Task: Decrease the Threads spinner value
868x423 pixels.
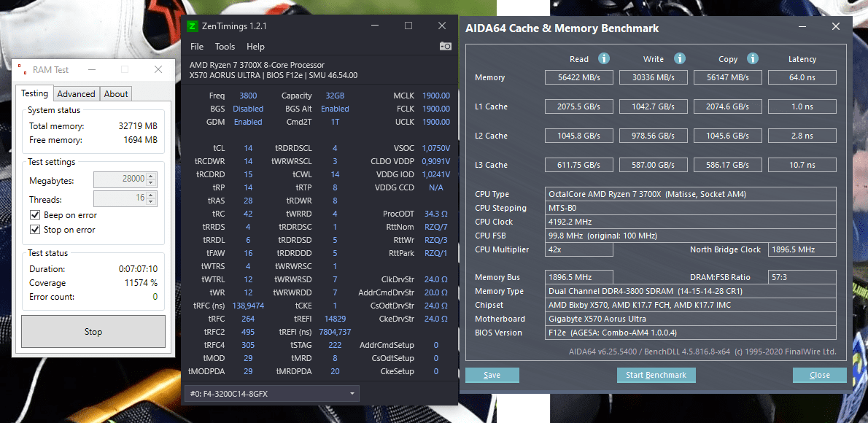Action: click(x=152, y=201)
